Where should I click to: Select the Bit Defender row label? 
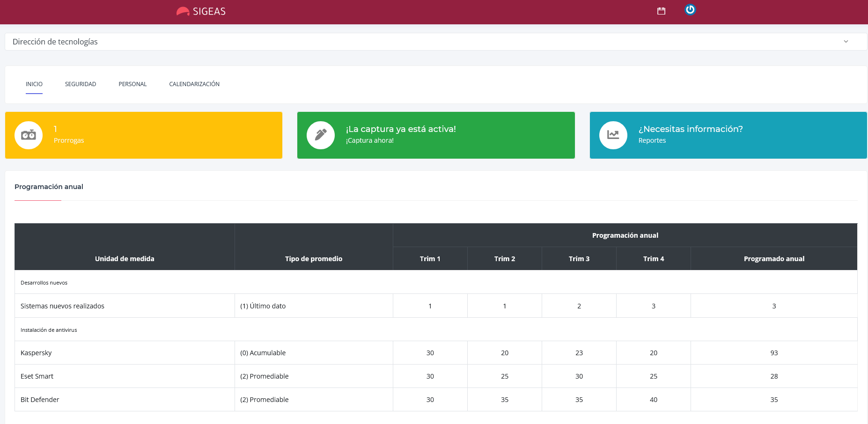[x=40, y=400]
